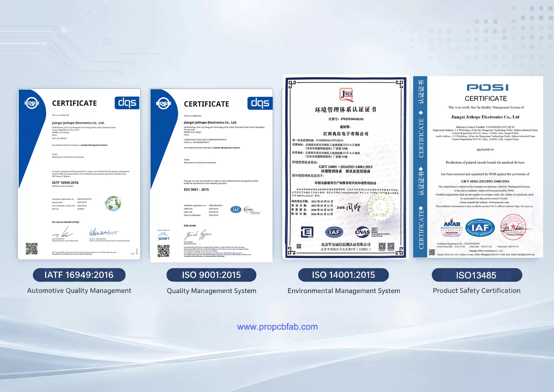The width and height of the screenshot is (554, 392).
Task: Select the red round stamp on the POSI certificate
Action: point(513,227)
